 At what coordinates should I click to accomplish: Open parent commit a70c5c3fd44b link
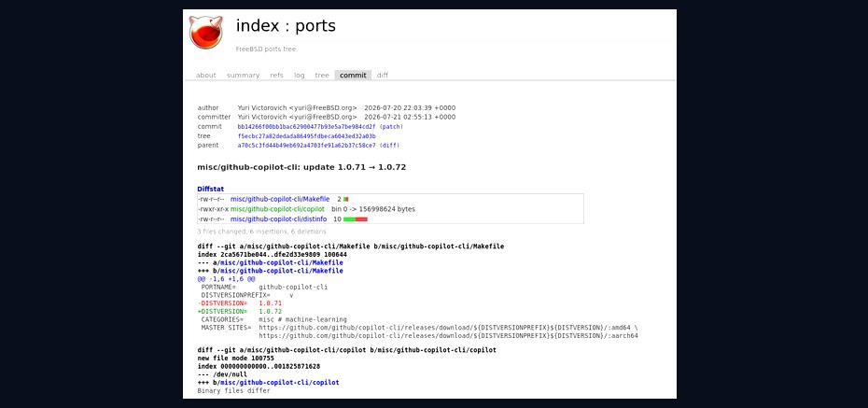pos(307,146)
